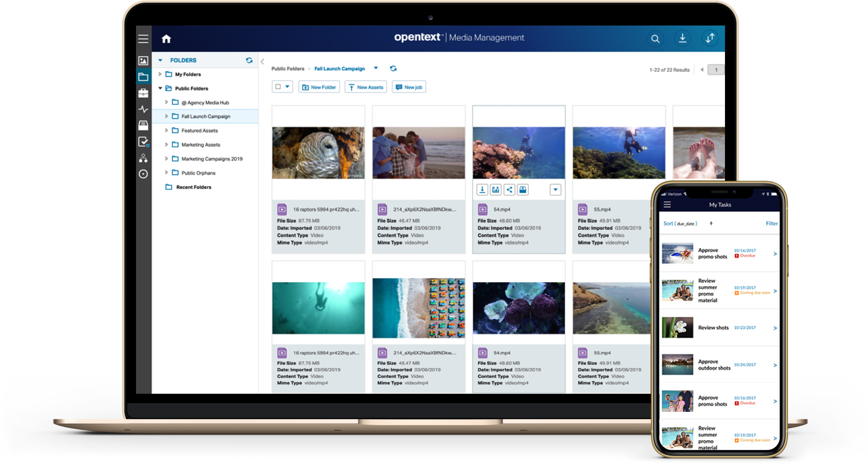
Task: Collapse the Public Folders tree node
Action: click(x=160, y=88)
